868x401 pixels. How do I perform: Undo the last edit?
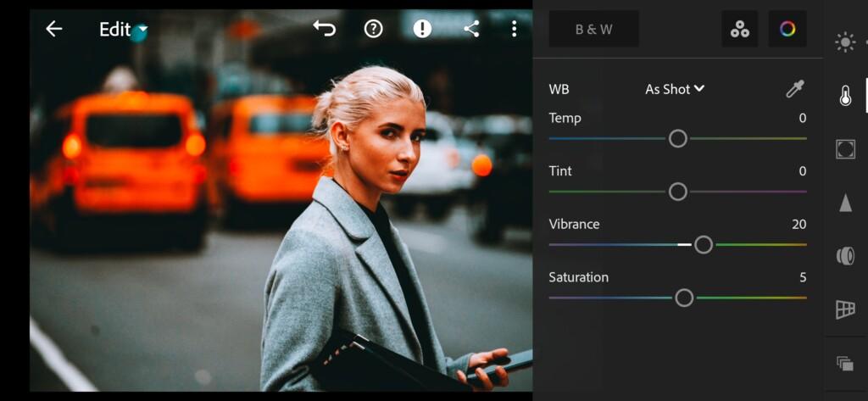[325, 28]
